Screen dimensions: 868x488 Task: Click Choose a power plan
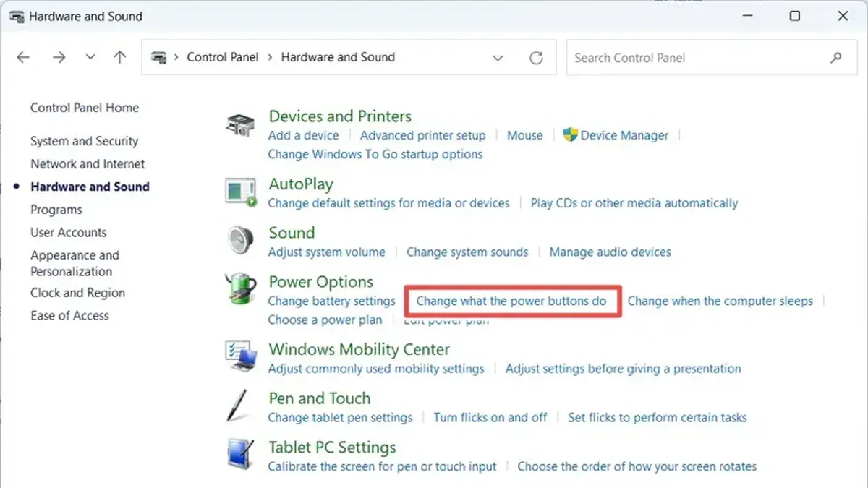coord(325,320)
